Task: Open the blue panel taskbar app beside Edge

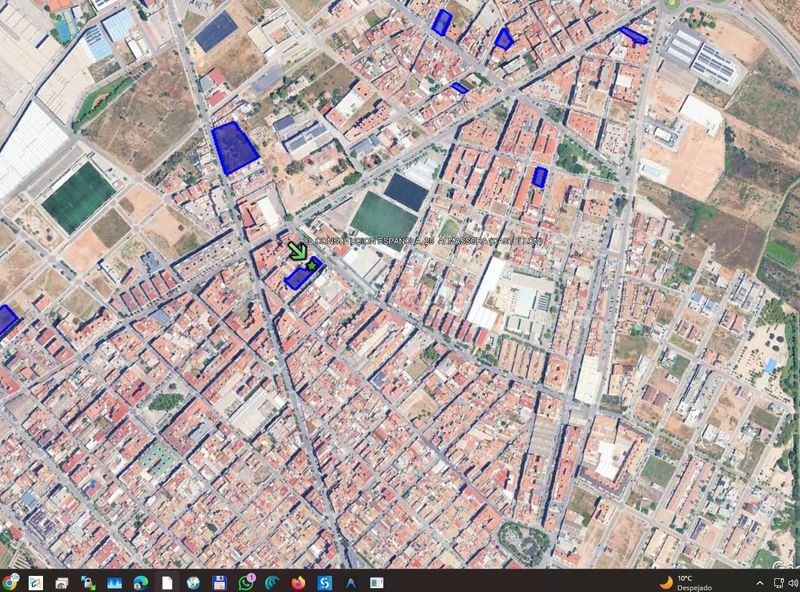Action: [114, 582]
